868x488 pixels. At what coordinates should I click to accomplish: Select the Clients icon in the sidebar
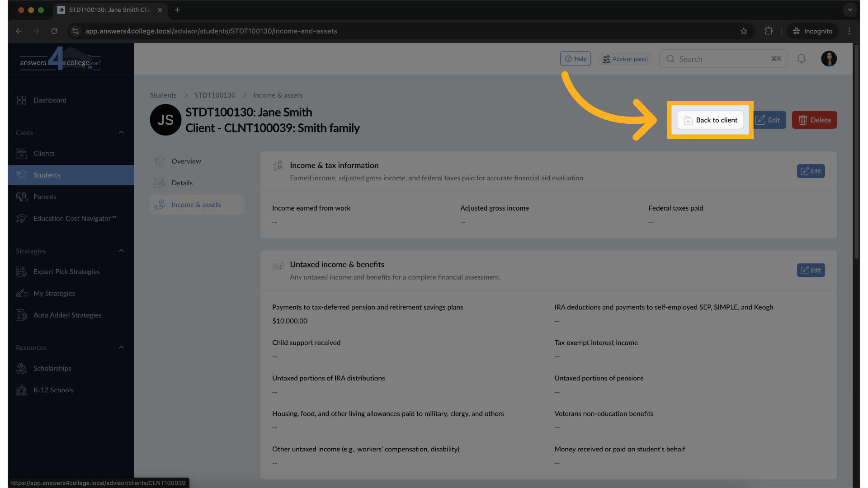pos(21,153)
